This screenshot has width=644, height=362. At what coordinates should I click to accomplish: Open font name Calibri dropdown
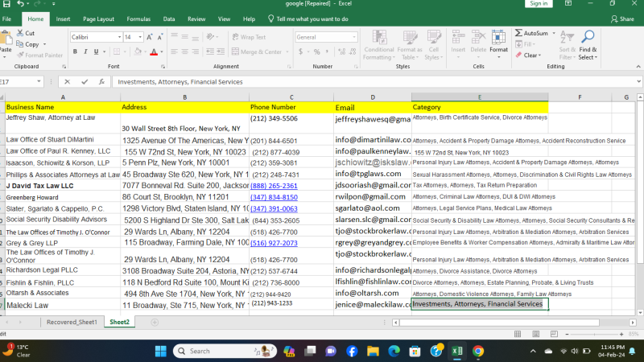(119, 37)
